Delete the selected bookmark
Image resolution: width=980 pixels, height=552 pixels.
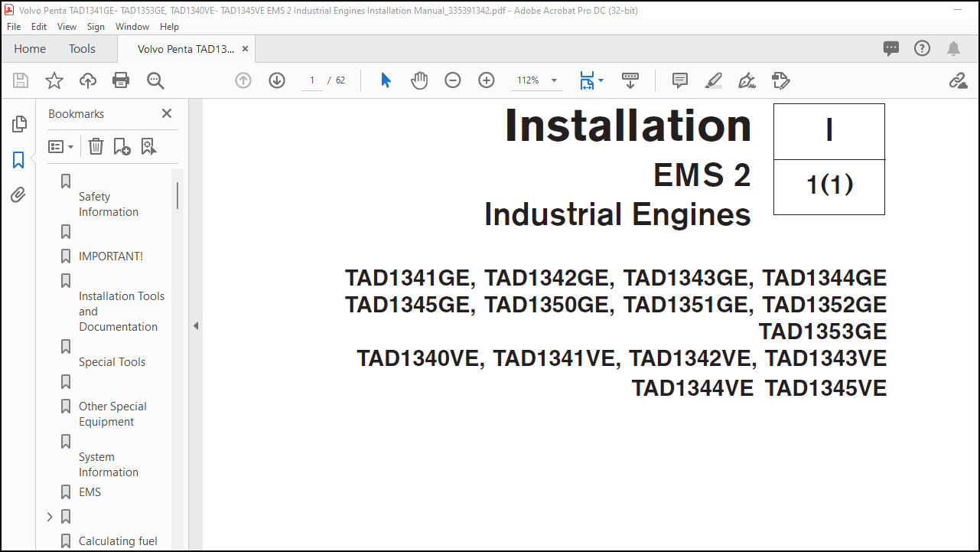(x=96, y=146)
